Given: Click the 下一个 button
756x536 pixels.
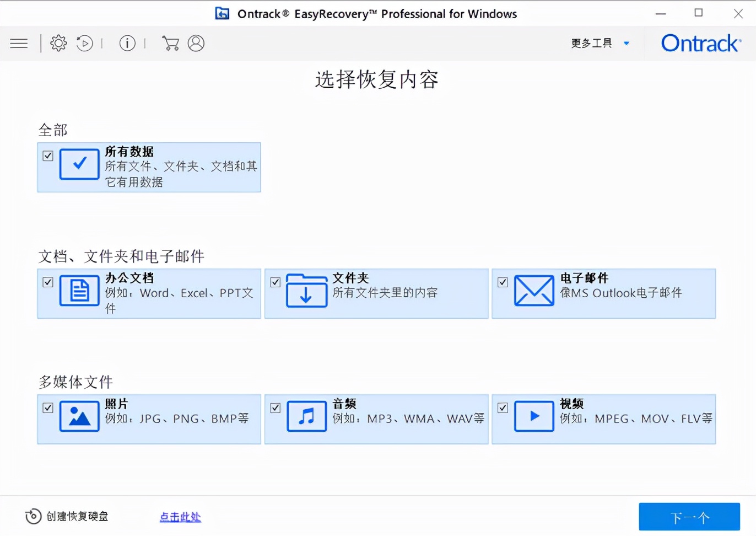Looking at the screenshot, I should [x=689, y=517].
